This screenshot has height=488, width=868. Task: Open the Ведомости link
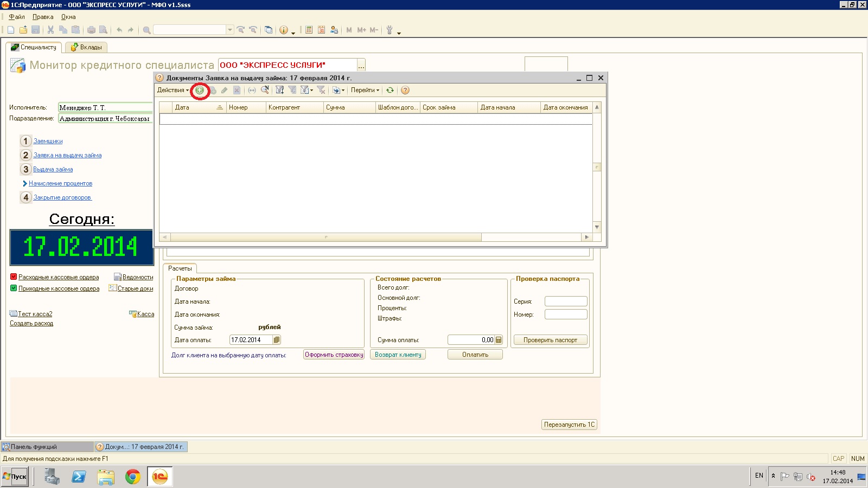point(137,277)
